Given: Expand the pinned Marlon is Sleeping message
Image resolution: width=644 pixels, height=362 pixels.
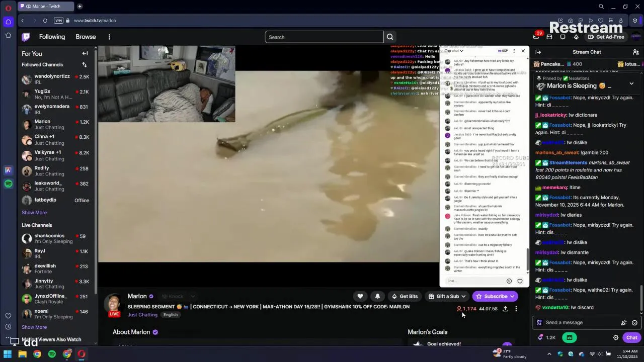Looking at the screenshot, I should pos(631,83).
